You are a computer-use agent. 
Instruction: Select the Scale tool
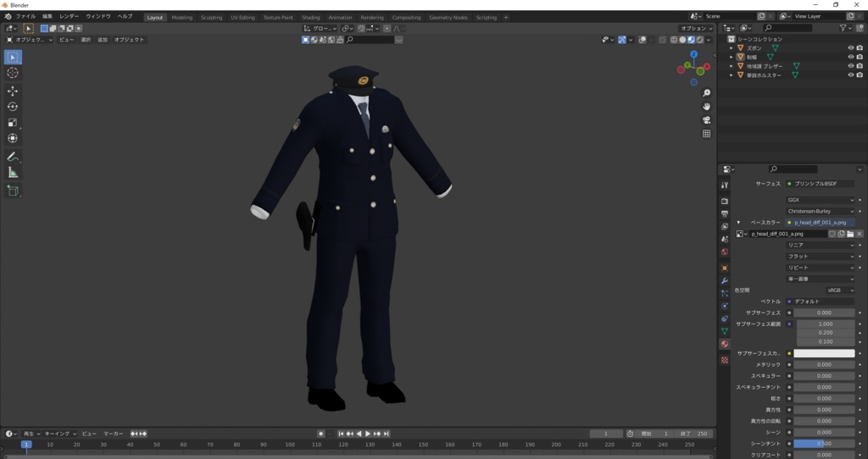pyautogui.click(x=13, y=123)
